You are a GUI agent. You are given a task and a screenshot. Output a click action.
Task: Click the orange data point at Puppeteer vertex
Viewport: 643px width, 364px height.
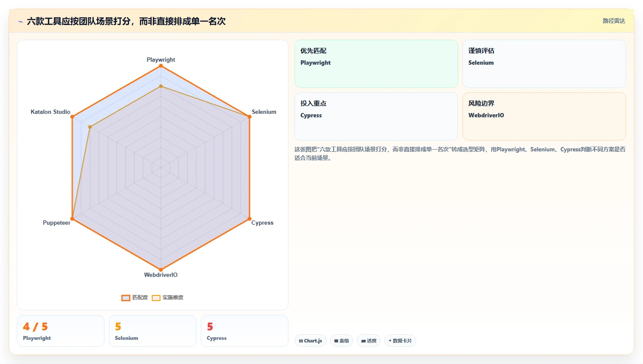coord(73,219)
